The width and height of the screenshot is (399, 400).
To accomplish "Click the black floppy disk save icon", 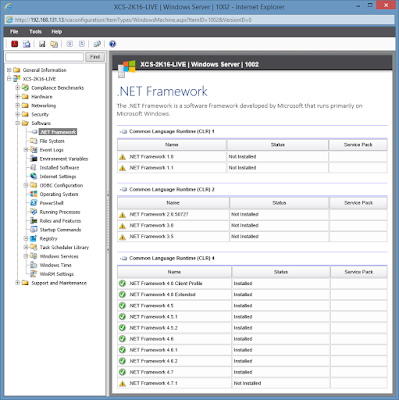I will tap(42, 44).
